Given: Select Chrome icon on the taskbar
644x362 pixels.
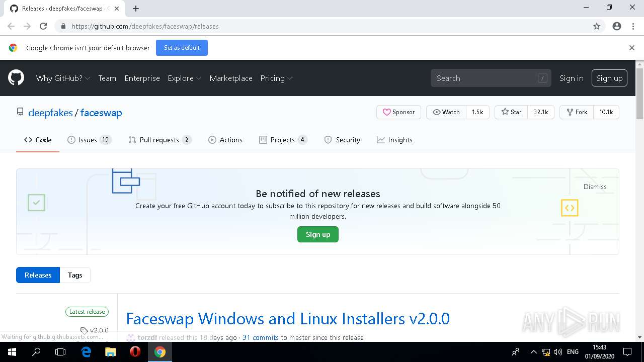Looking at the screenshot, I should click(160, 352).
